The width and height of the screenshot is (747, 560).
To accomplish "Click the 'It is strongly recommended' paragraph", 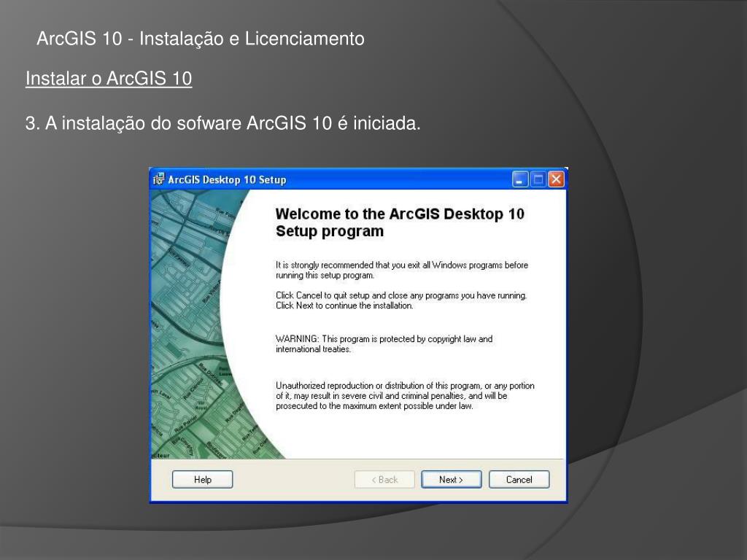I will pyautogui.click(x=402, y=270).
